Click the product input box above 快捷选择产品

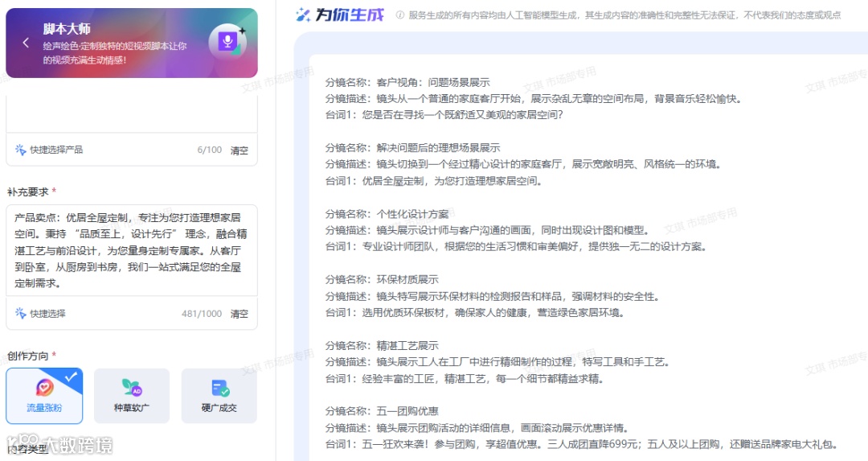pos(132,113)
